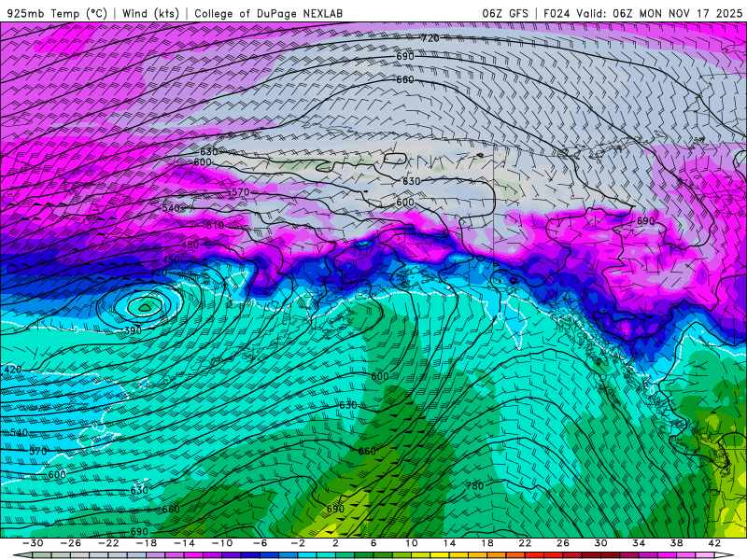The image size is (747, 560).
Task: Click the 510 contour label
Action: click(215, 225)
